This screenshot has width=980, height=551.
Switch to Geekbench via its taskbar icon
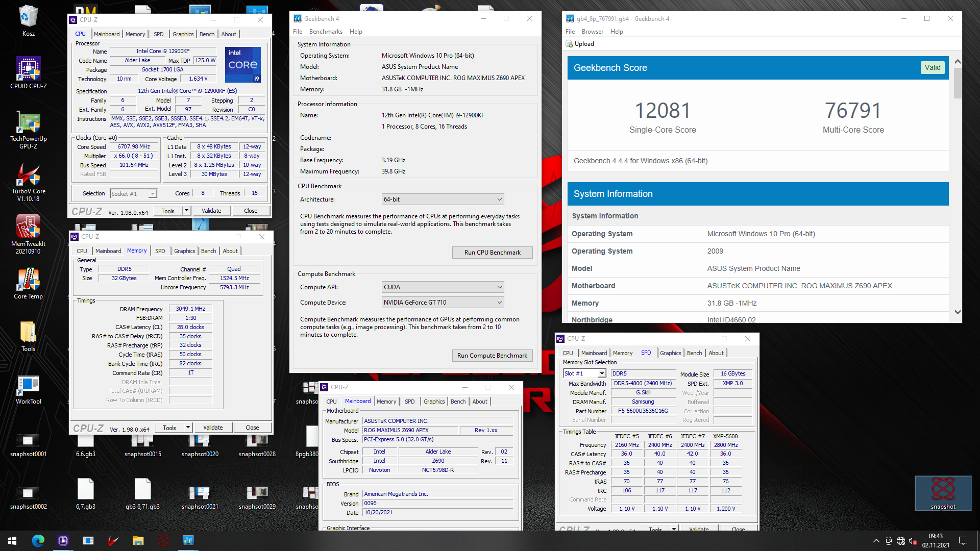[188, 541]
